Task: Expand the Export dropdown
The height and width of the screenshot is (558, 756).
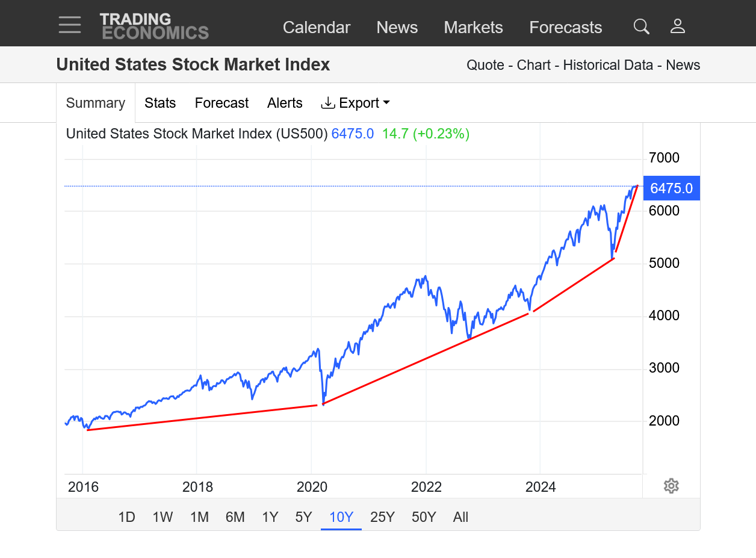Action: click(356, 103)
